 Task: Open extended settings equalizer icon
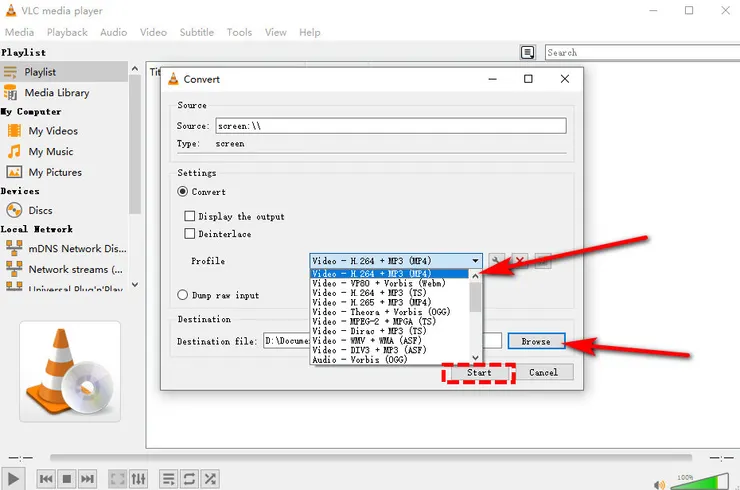138,479
